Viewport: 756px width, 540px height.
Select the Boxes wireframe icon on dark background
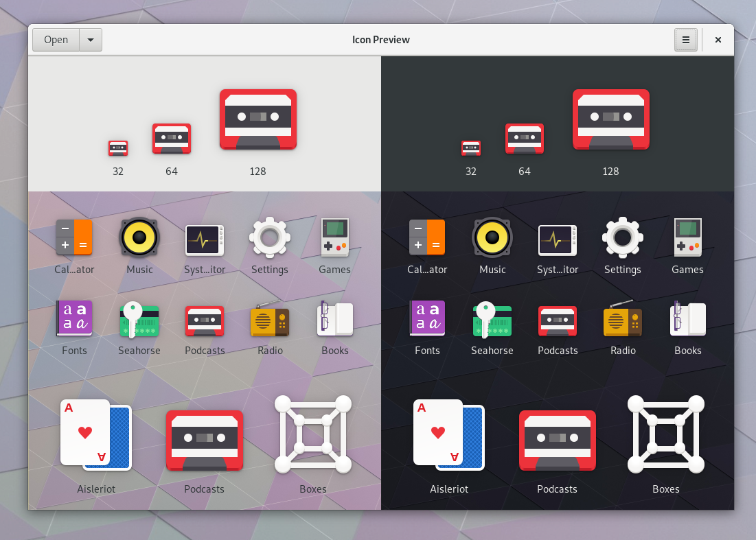click(x=665, y=434)
